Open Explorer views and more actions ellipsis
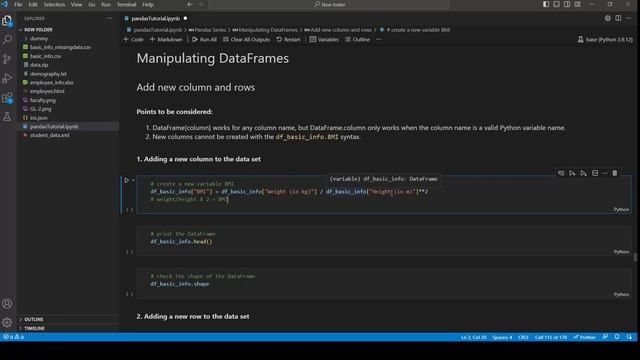The image size is (640, 360). (x=109, y=18)
